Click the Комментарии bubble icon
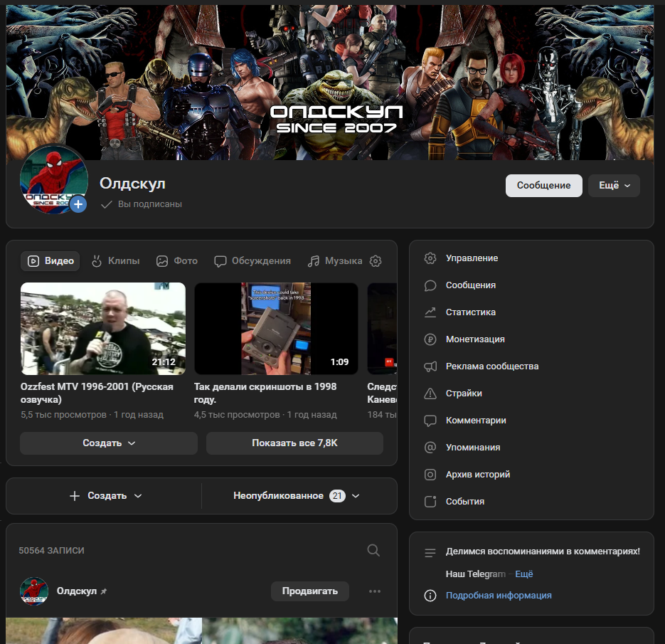Image resolution: width=665 pixels, height=644 pixels. click(x=430, y=421)
